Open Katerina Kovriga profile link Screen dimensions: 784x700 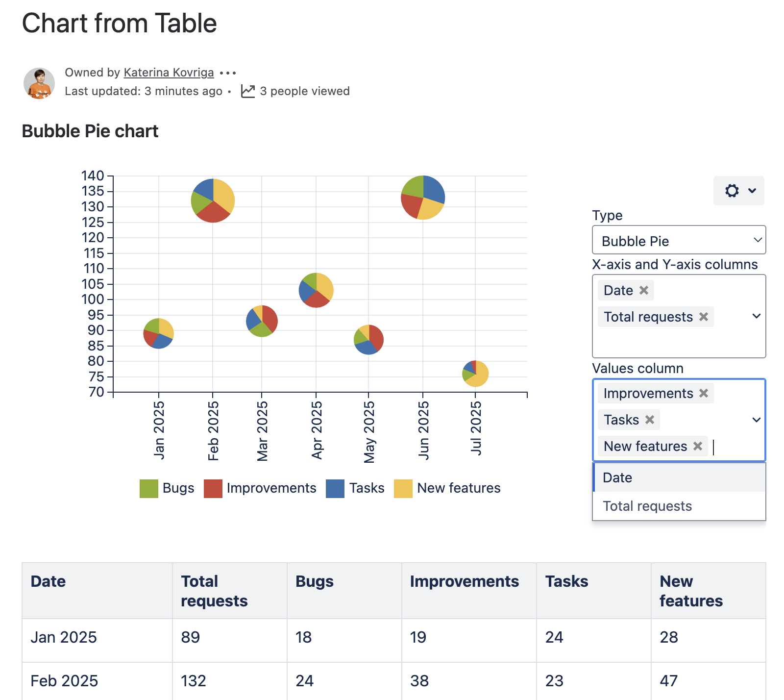point(169,73)
